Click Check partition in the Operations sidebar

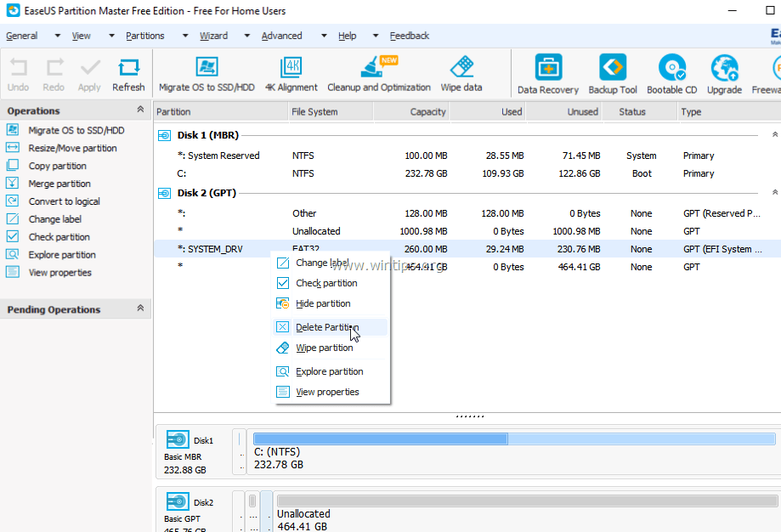tap(59, 237)
